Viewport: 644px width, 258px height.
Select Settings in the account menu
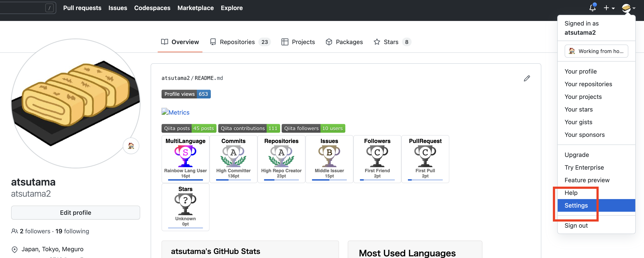click(x=576, y=205)
